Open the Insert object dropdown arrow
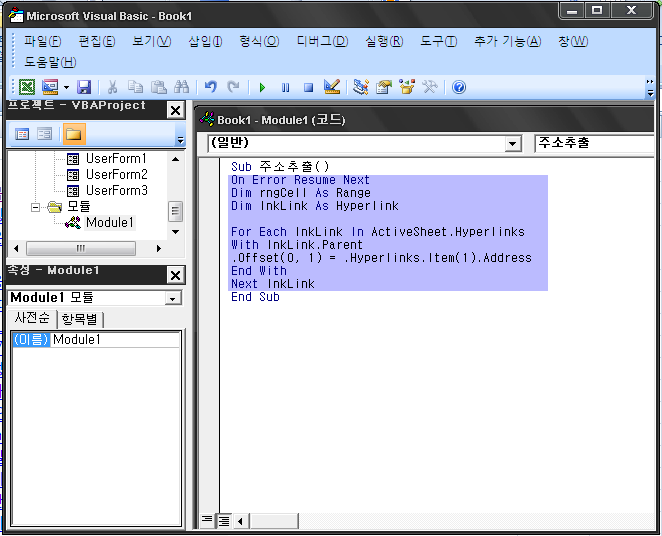 coord(66,87)
